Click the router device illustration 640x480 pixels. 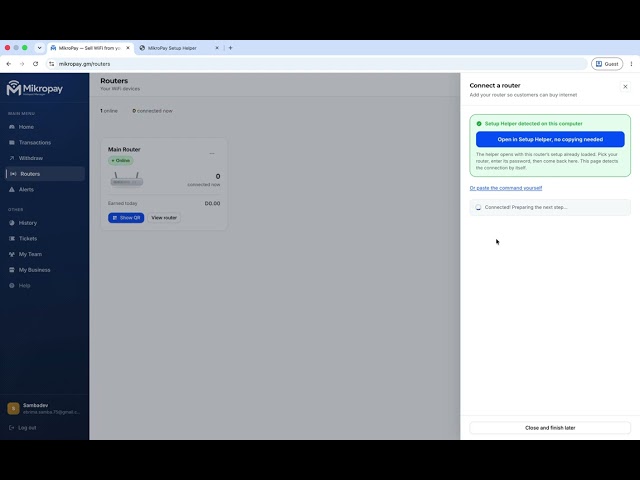point(127,180)
